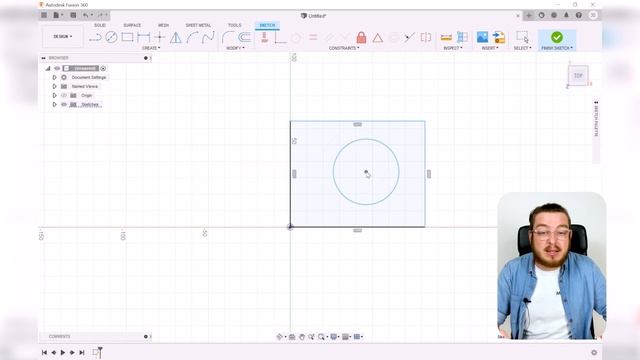Open the INSPECT dropdown menu

[453, 48]
